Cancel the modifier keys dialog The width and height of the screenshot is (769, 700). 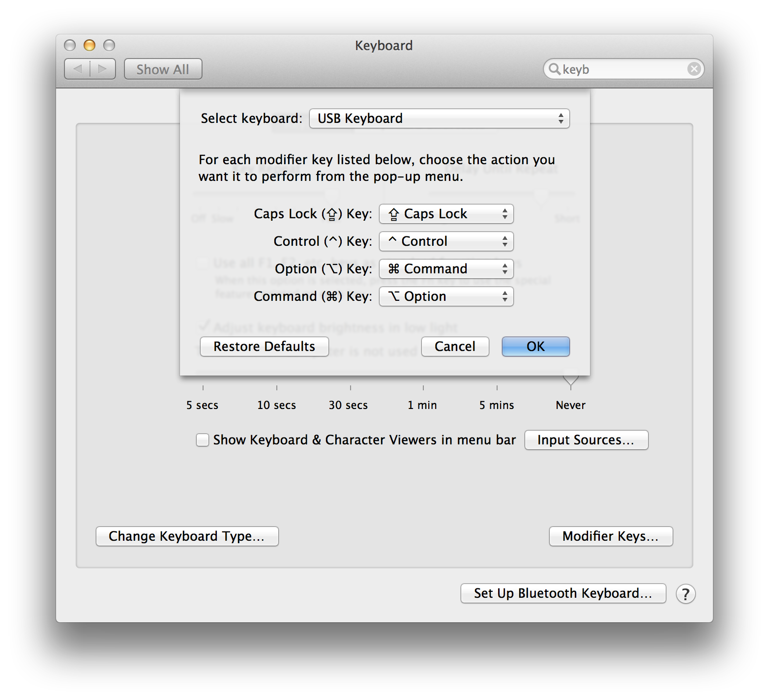coord(455,347)
